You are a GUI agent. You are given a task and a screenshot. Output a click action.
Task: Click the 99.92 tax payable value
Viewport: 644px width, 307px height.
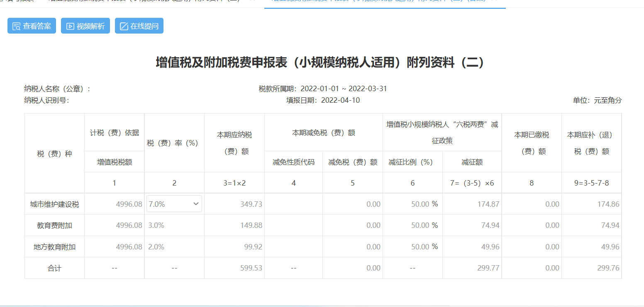tap(253, 247)
